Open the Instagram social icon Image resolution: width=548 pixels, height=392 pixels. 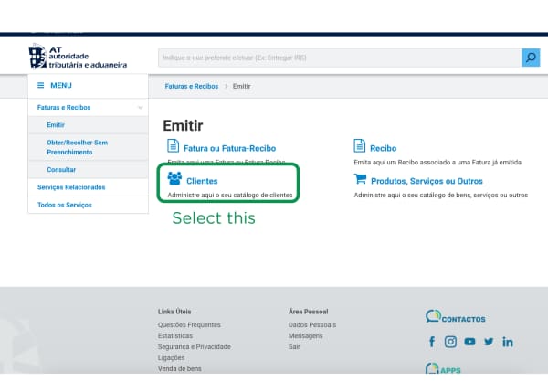click(x=450, y=342)
